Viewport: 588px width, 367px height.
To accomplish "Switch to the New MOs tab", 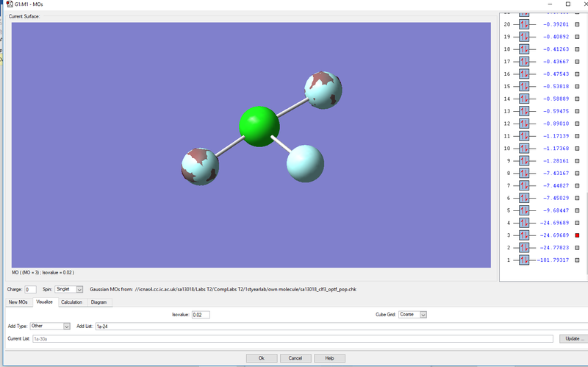I will 18,302.
